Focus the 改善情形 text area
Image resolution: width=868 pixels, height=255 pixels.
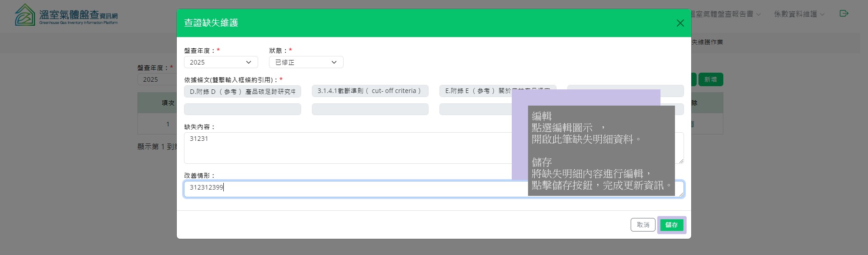353,189
